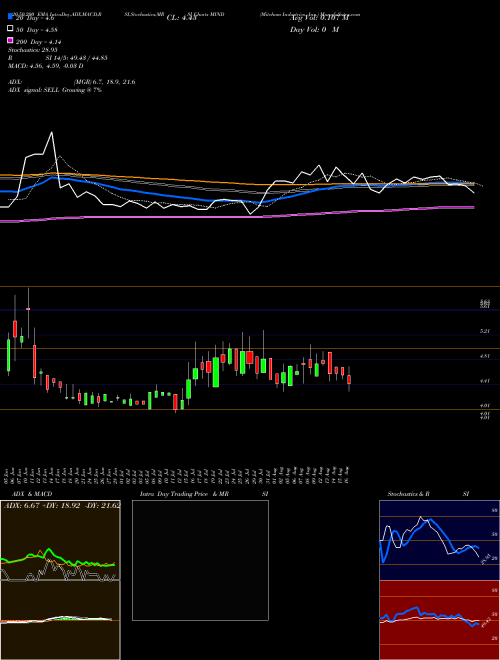Click the 'CL: 4.43' closing price text
This screenshot has height=660, width=500.
click(x=181, y=18)
